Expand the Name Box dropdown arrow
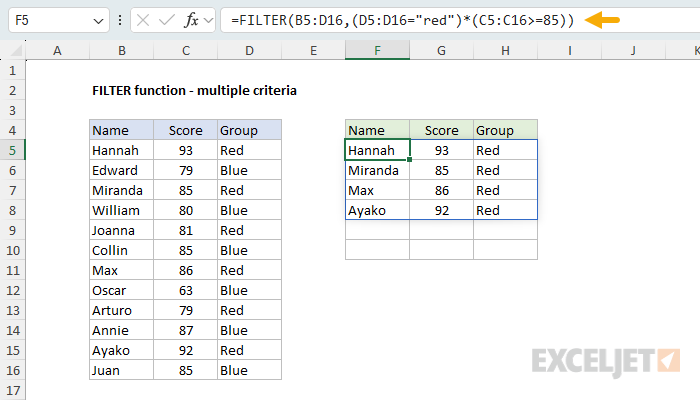 98,21
